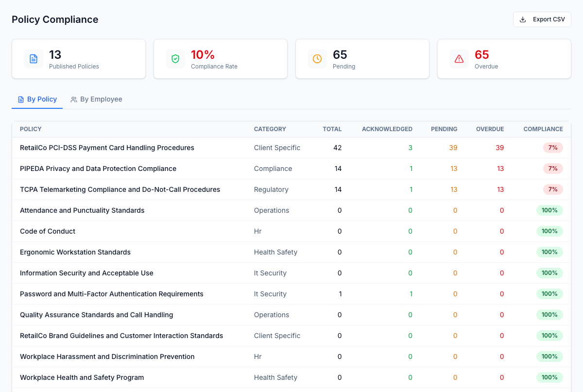The width and height of the screenshot is (583, 392).
Task: Click the clock icon on Pending card
Action: [317, 59]
